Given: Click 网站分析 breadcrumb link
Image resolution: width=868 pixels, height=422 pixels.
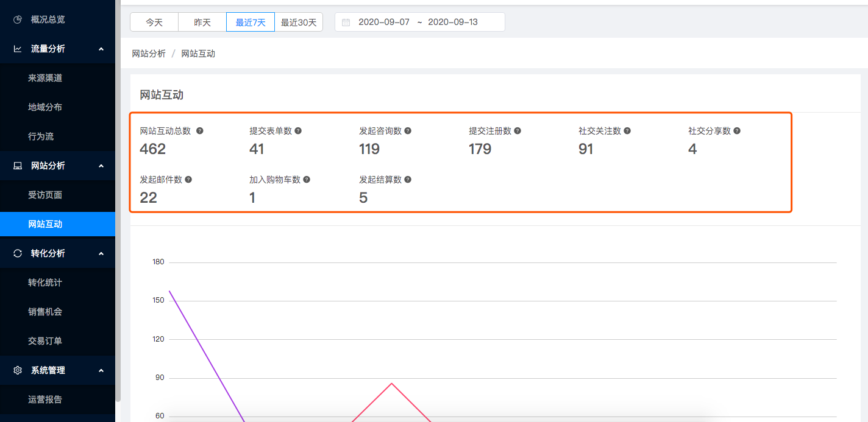Looking at the screenshot, I should (x=149, y=54).
